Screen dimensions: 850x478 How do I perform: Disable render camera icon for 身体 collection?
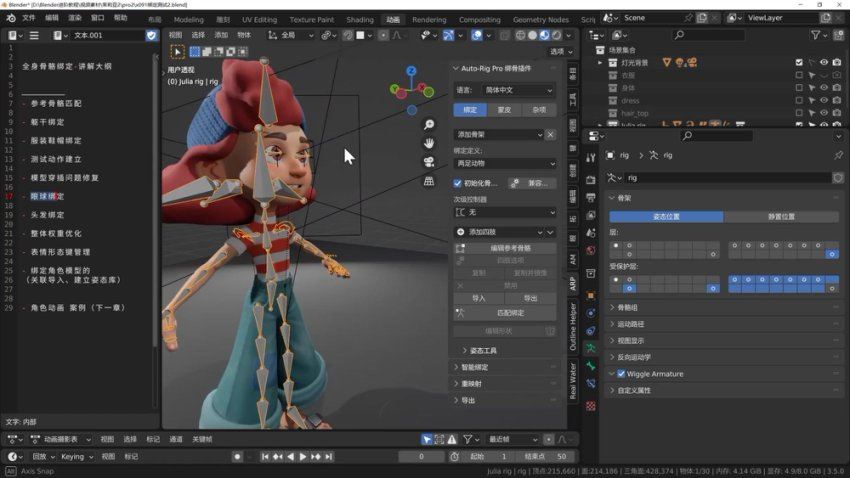(x=837, y=88)
